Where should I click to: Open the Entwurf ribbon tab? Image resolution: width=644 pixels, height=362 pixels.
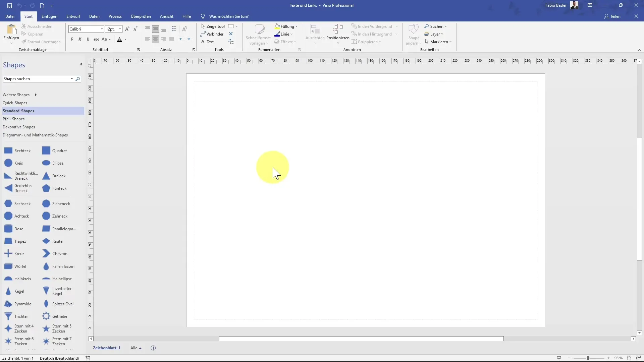point(73,16)
